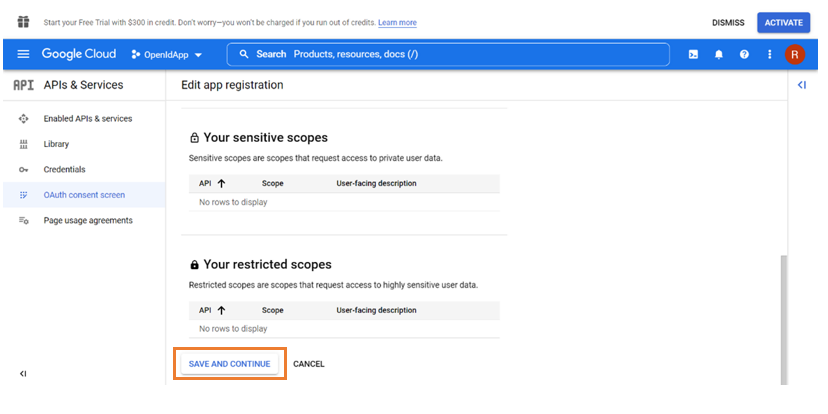Viewport: 828px width, 414px height.
Task: Open the user account avatar
Action: (795, 54)
